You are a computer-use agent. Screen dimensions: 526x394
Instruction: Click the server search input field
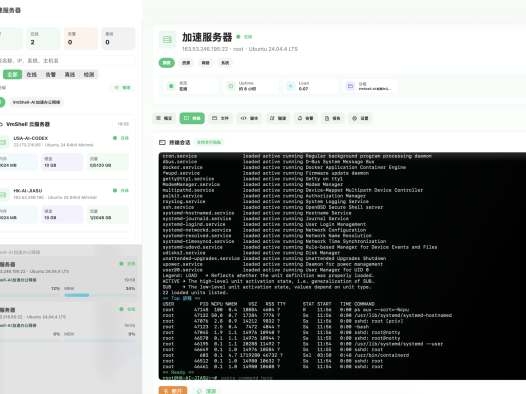67,61
